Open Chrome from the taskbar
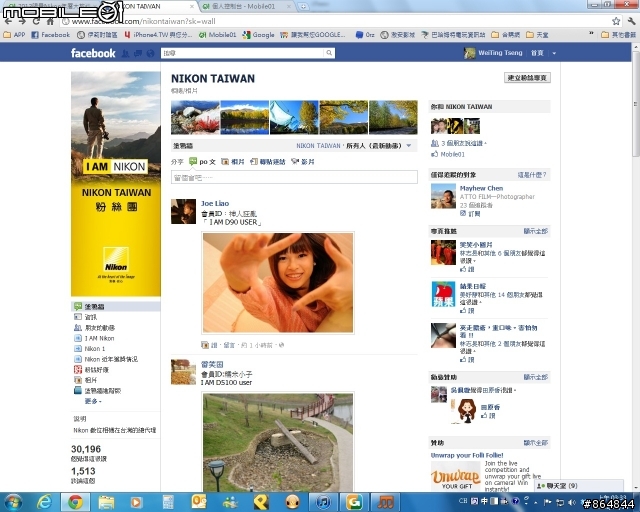This screenshot has height=512, width=640. [75, 502]
